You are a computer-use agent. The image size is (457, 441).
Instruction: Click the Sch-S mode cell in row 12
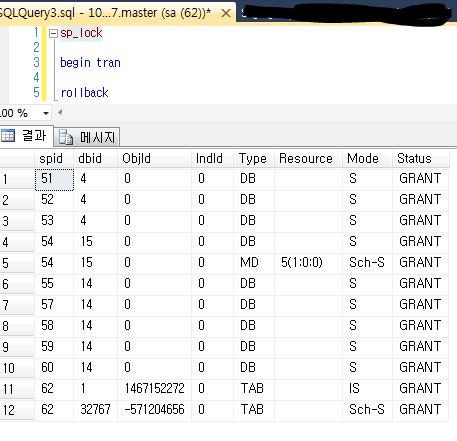pyautogui.click(x=367, y=410)
